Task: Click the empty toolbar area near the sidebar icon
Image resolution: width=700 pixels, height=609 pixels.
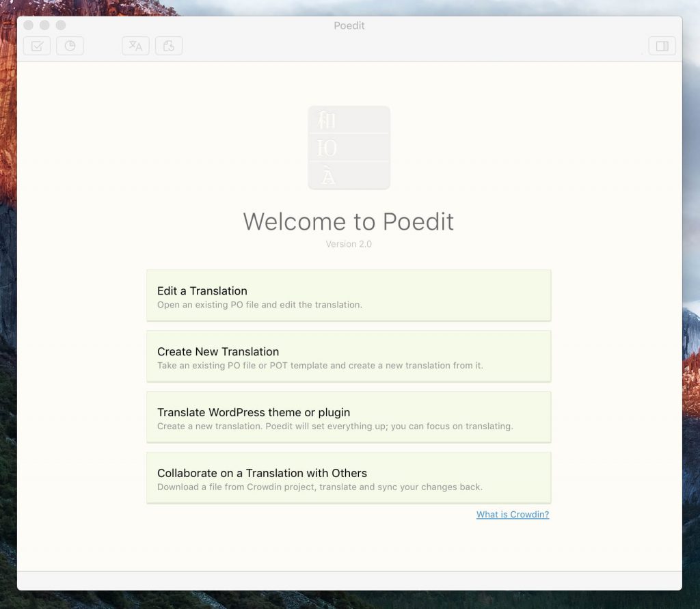Action: [615, 46]
